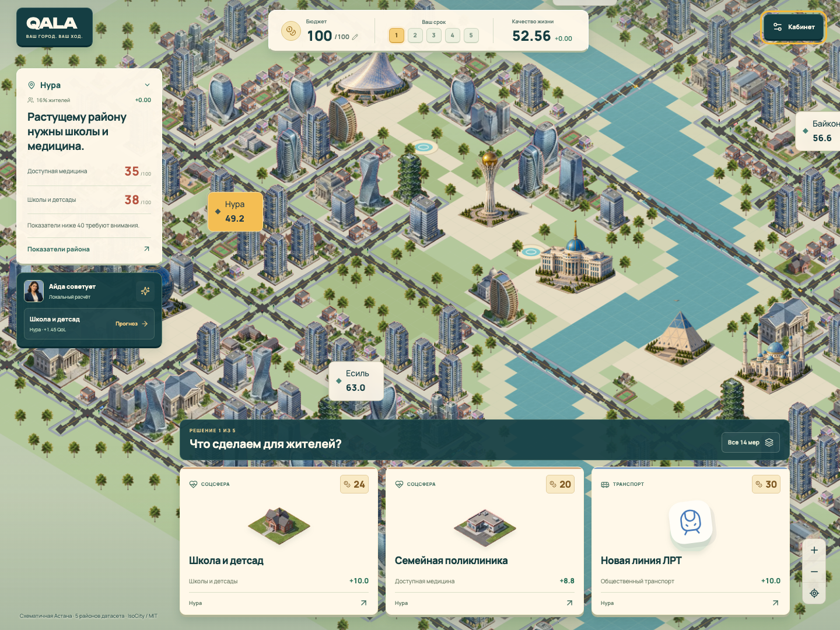
Task: Click the clinic building illustration
Action: [485, 526]
